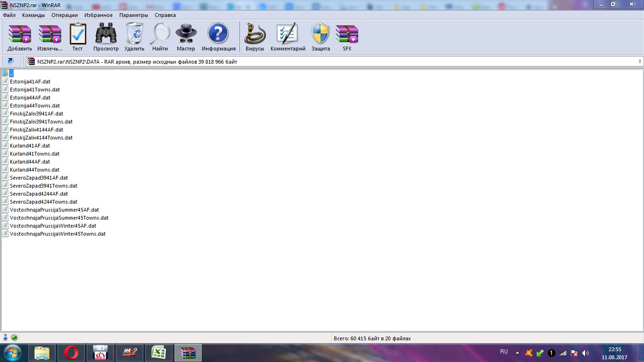Create an SFX self-extracting archive
The height and width of the screenshot is (362, 644).
(x=347, y=37)
